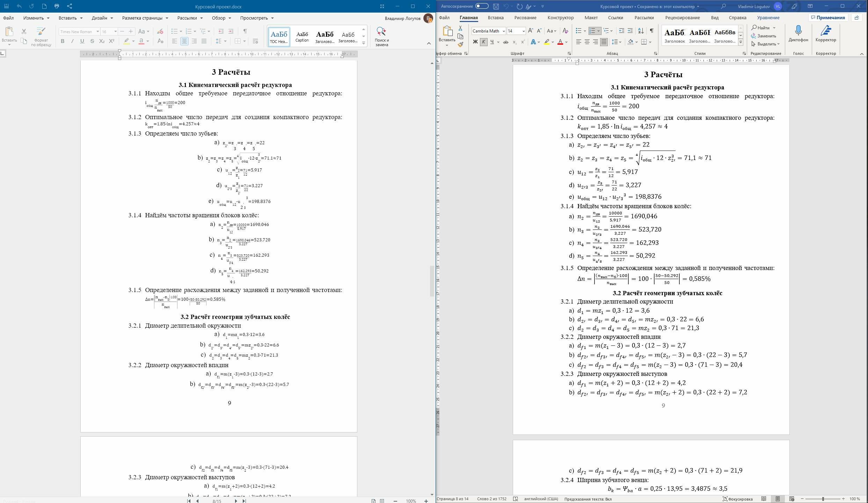Expand Word's styles gallery more arrow
Image resolution: width=868 pixels, height=503 pixels.
[x=741, y=42]
